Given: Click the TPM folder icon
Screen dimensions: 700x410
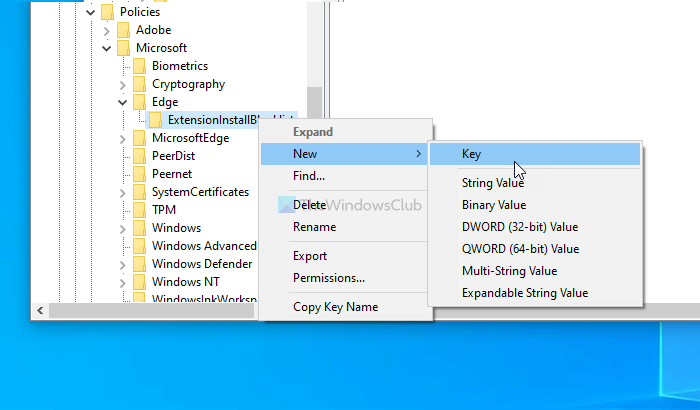Looking at the screenshot, I should (140, 210).
